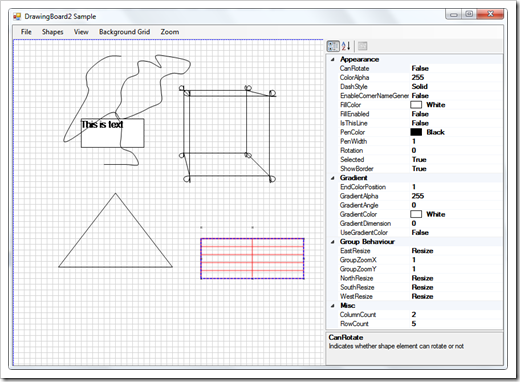520x382 pixels.
Task: Click the GradientColor white swatch
Action: 416,214
